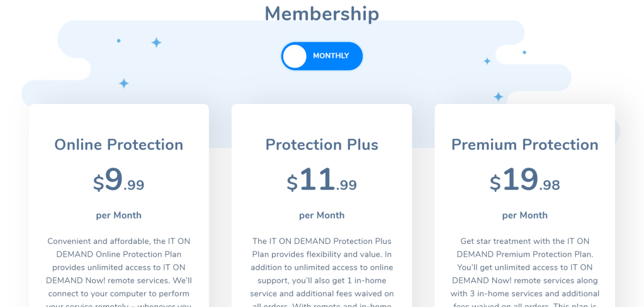
Task: Click the small blue dot in upper right
Action: (524, 52)
